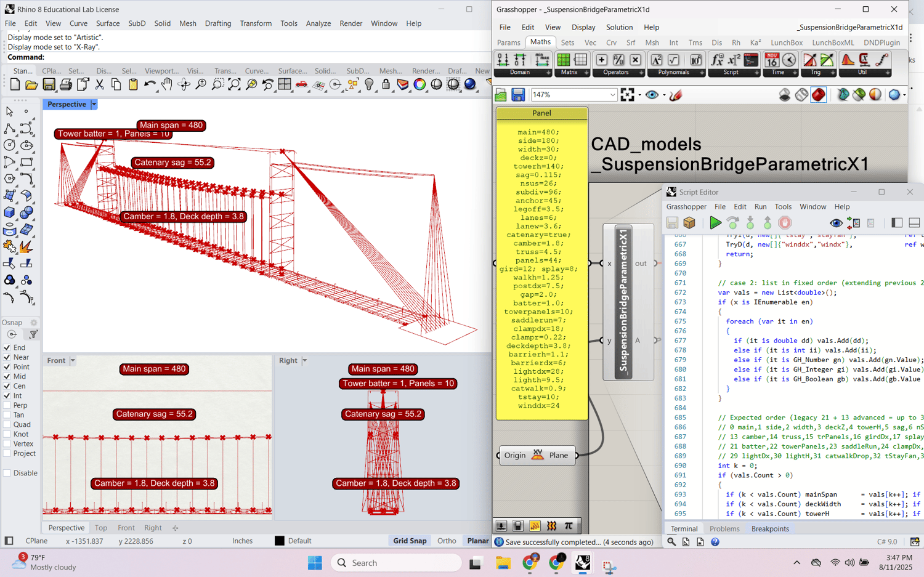
Task: Click Rhino's Open folder icon
Action: [x=31, y=84]
